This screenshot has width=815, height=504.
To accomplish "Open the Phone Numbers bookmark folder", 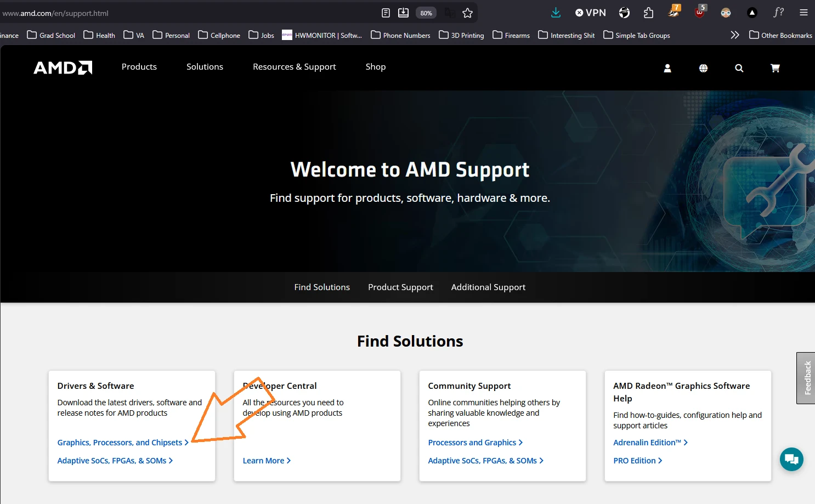I will [400, 35].
